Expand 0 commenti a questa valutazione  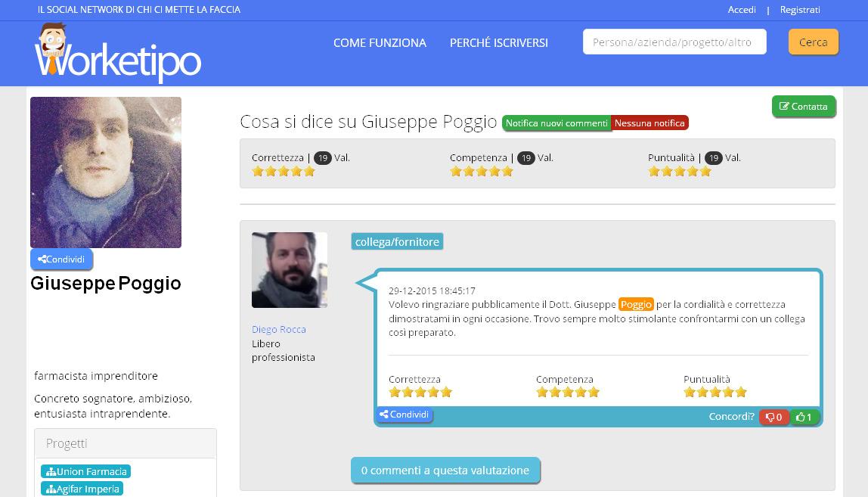point(445,471)
